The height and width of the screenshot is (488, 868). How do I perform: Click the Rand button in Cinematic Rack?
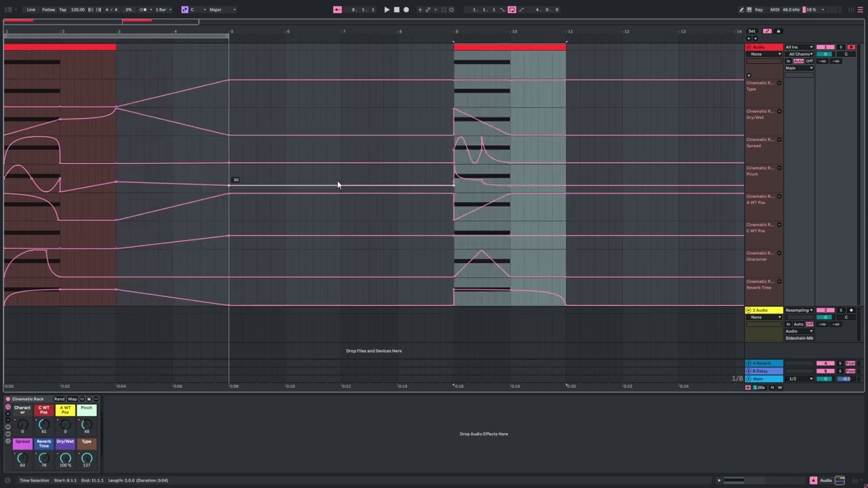tap(59, 399)
